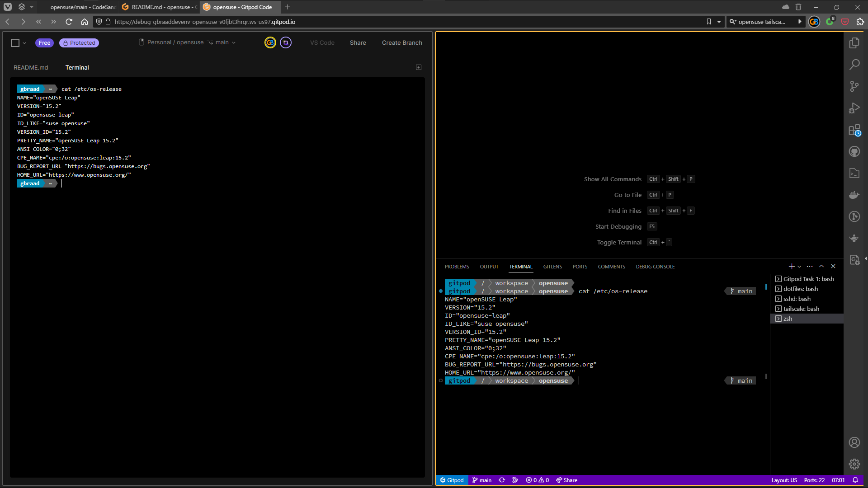
Task: Click the new terminal plus button
Action: coord(792,267)
